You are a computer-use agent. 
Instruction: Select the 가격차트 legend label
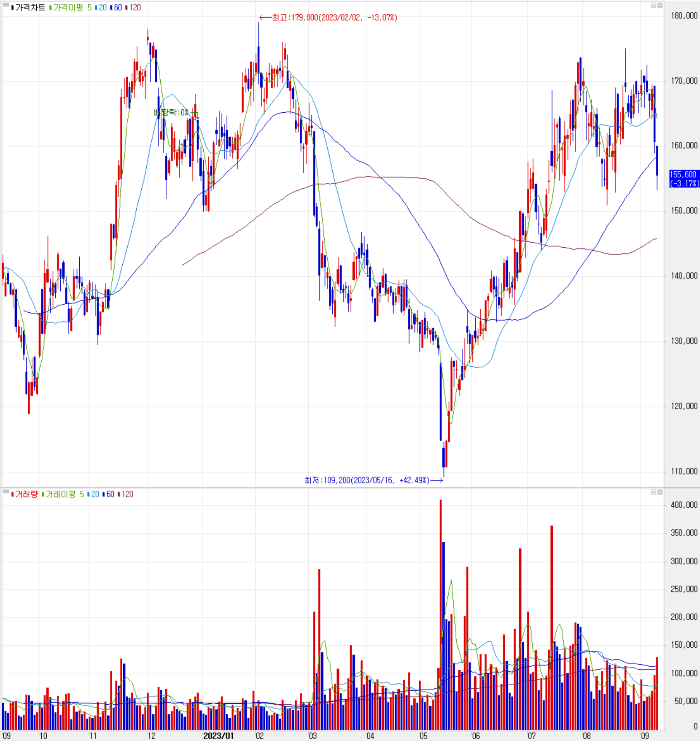pyautogui.click(x=28, y=8)
